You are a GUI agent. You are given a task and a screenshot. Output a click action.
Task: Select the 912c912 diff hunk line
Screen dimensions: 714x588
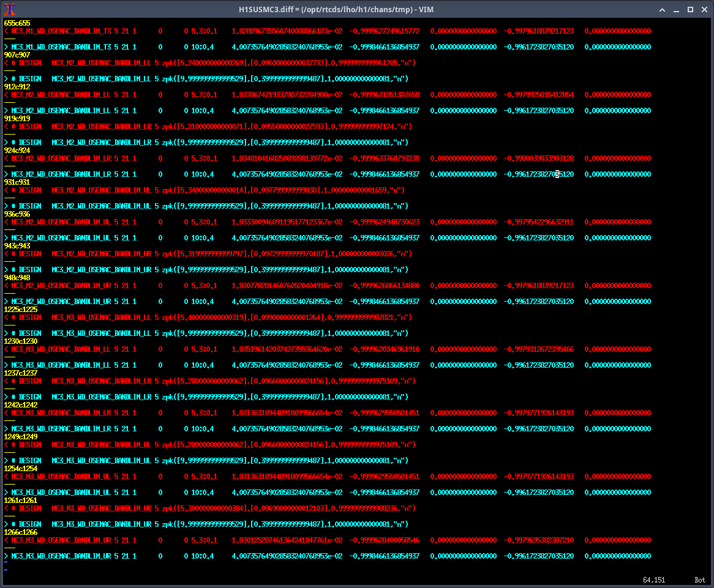point(17,86)
